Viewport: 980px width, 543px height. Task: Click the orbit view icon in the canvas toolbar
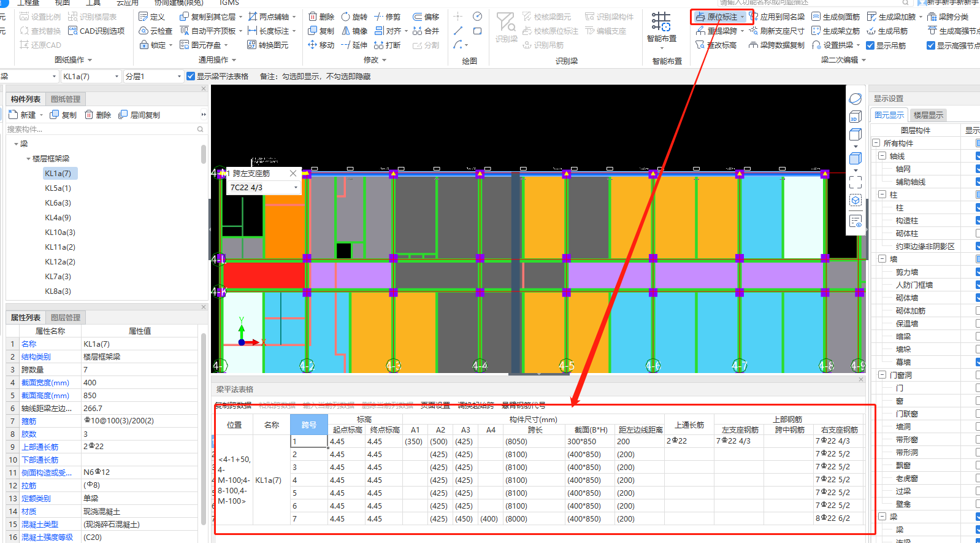(x=856, y=99)
